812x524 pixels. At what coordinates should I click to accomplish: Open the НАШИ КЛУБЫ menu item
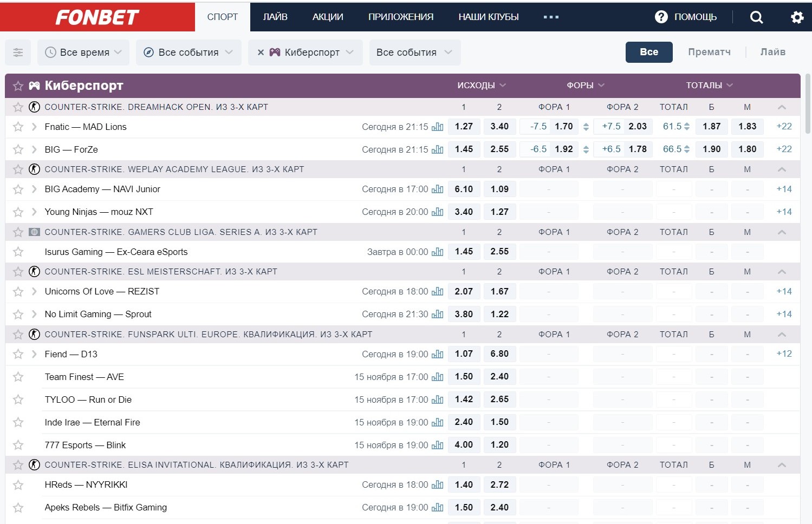(489, 17)
